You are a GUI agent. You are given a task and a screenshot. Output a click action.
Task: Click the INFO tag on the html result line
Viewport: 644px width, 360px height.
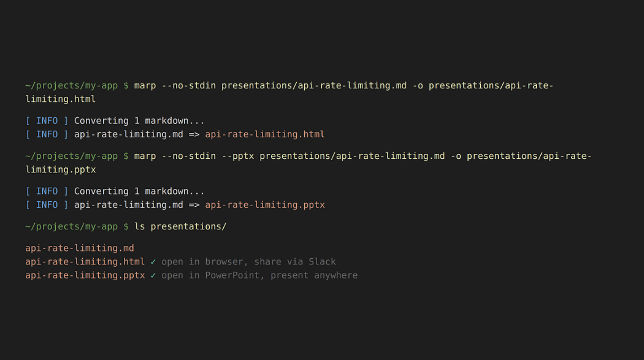47,134
